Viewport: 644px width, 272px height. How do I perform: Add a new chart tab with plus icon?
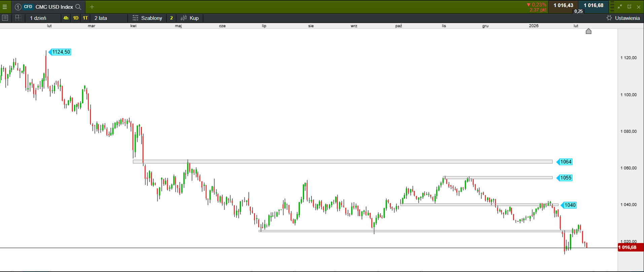pos(92,7)
